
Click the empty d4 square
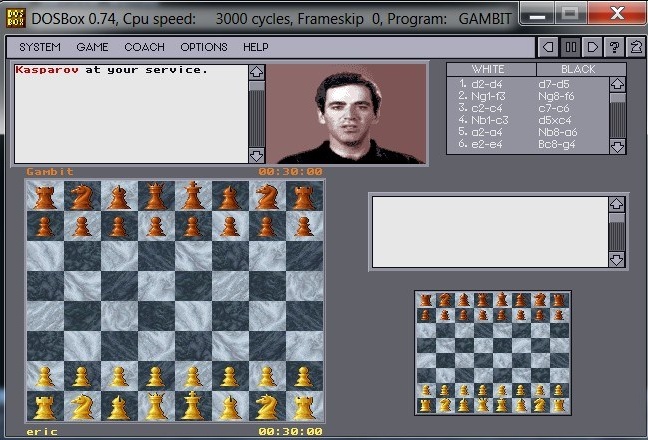coord(156,316)
